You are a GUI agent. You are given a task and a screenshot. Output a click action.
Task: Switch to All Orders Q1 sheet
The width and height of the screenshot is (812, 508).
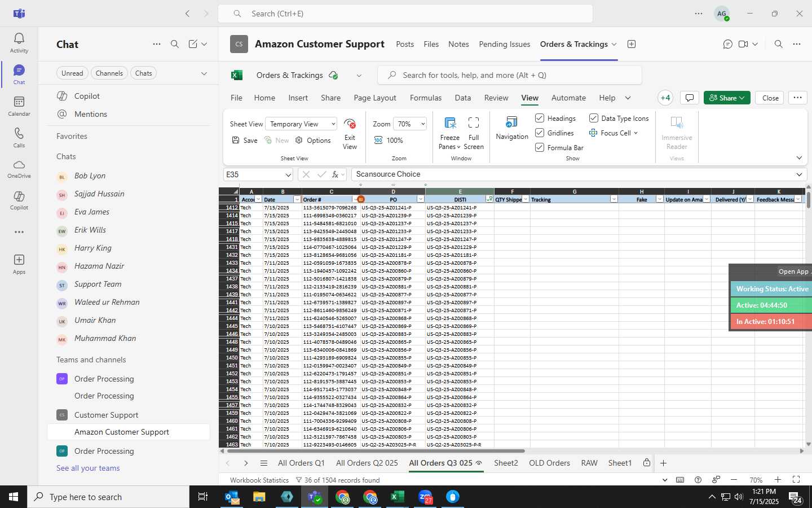pyautogui.click(x=301, y=463)
